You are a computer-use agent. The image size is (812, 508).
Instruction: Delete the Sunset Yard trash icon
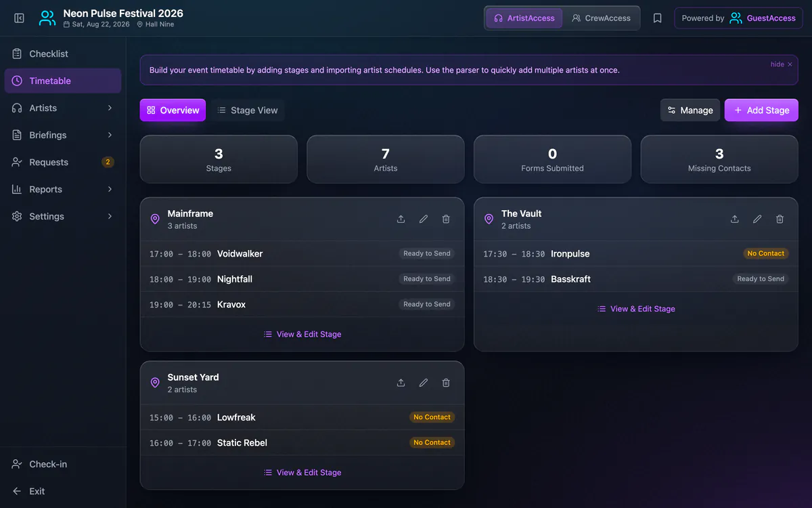[x=446, y=383]
